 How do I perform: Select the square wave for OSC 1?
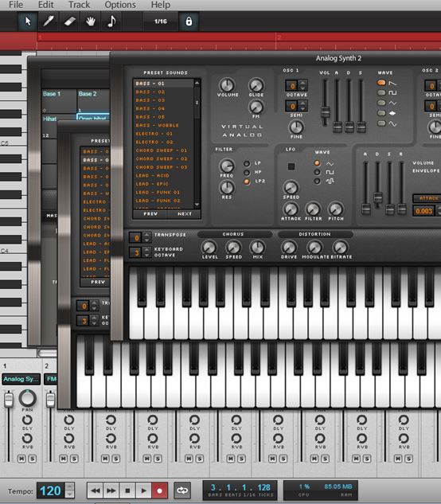pyautogui.click(x=381, y=93)
